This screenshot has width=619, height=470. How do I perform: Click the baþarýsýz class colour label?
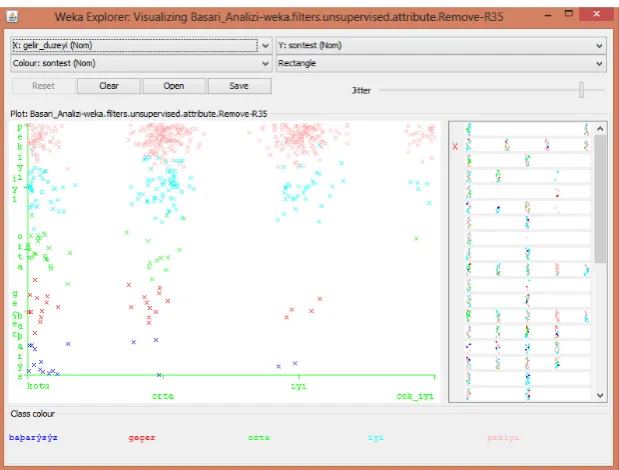[x=33, y=438]
